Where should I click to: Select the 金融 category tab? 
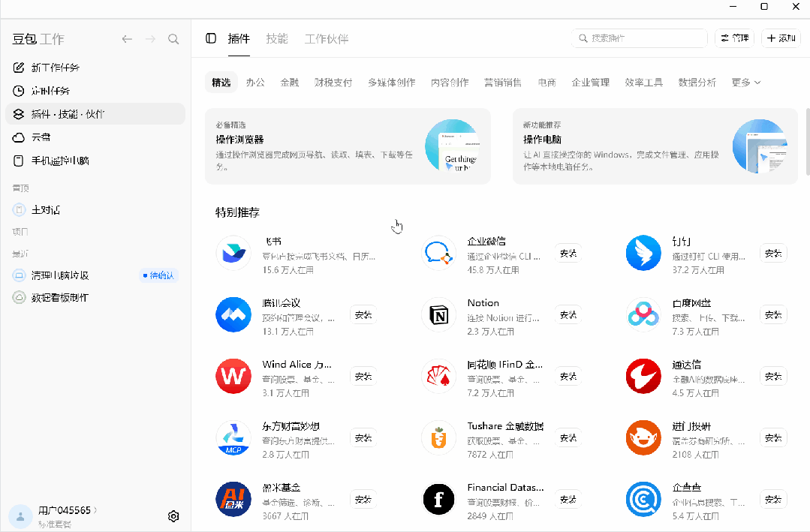pos(290,83)
